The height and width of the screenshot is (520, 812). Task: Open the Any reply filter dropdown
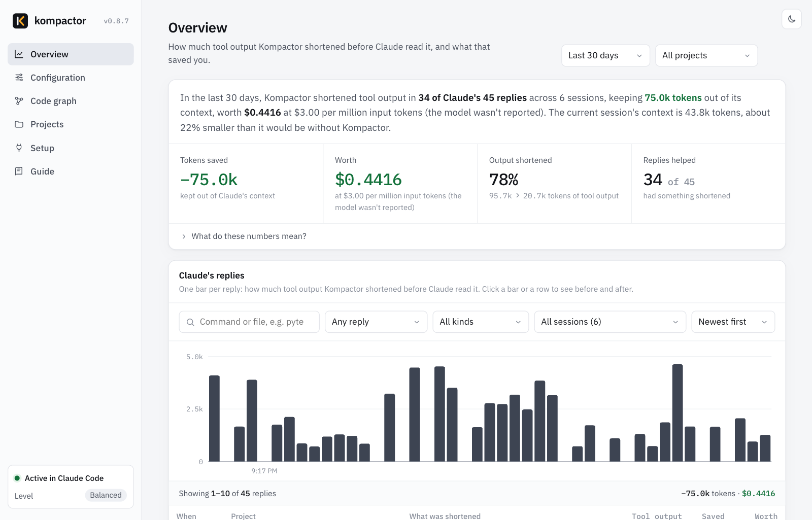tap(376, 322)
